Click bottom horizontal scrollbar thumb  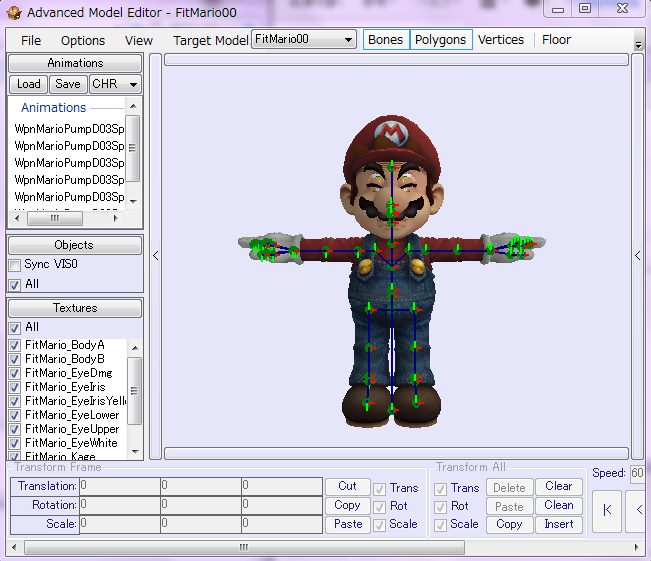coord(244,547)
